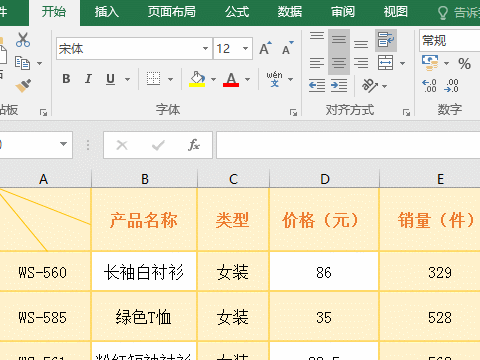Open number format dropdown 常规
This screenshot has height=360, width=480.
coord(450,41)
